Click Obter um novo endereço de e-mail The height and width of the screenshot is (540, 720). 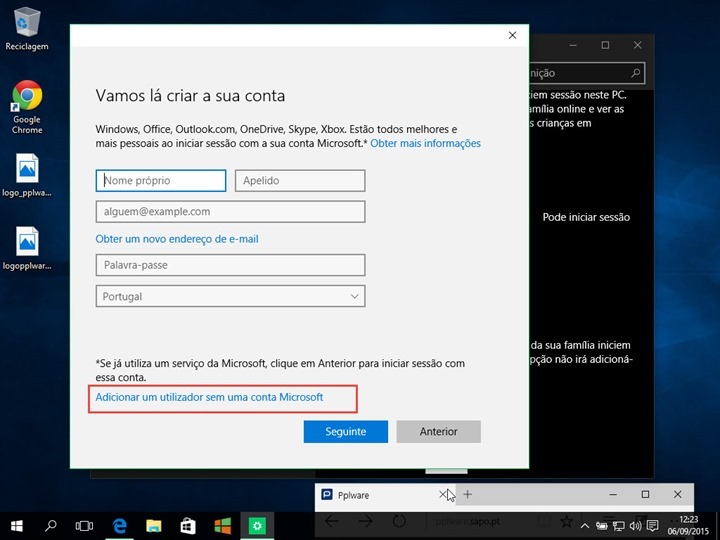[x=177, y=239]
